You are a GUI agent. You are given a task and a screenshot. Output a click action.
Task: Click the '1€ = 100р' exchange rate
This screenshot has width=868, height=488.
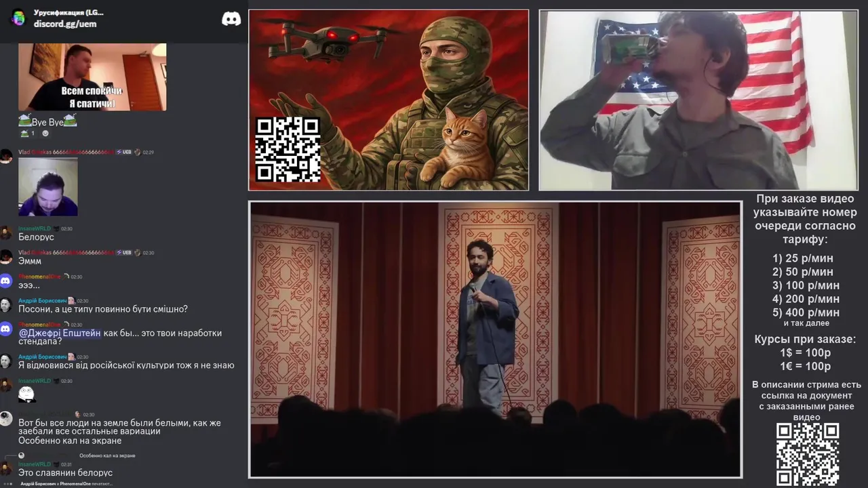coord(805,367)
